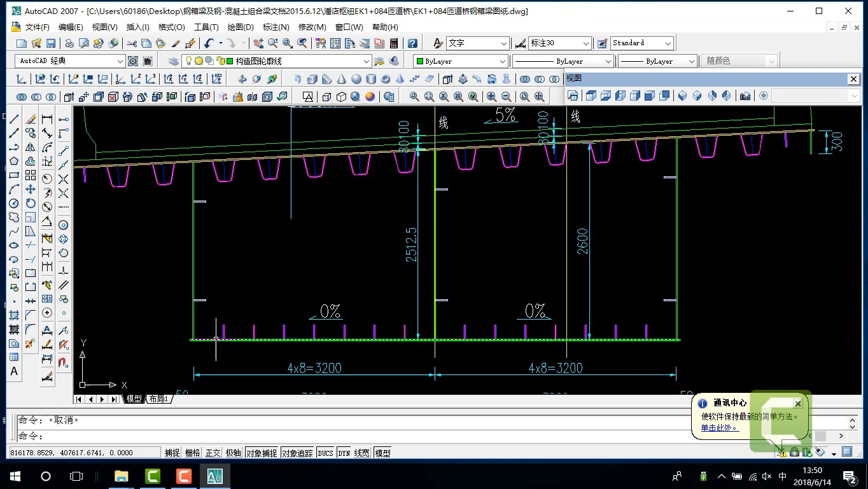
Task: Click the Undo arrow icon
Action: (209, 43)
